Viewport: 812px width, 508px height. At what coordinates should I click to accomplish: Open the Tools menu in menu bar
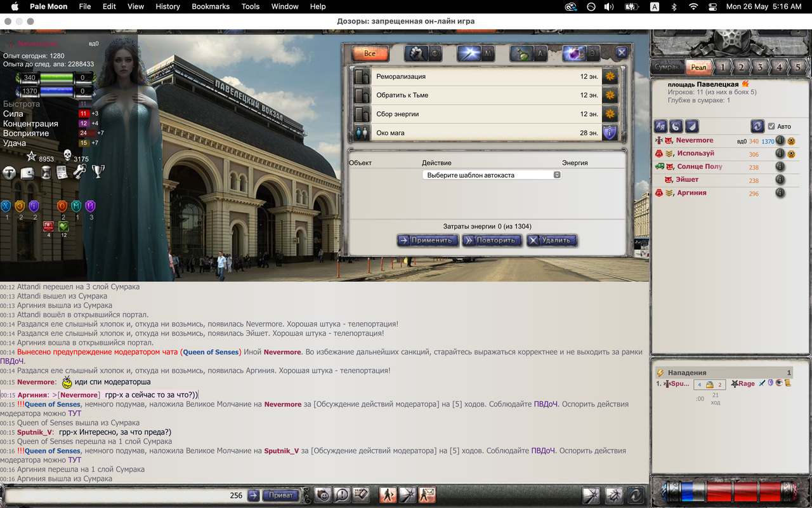250,6
